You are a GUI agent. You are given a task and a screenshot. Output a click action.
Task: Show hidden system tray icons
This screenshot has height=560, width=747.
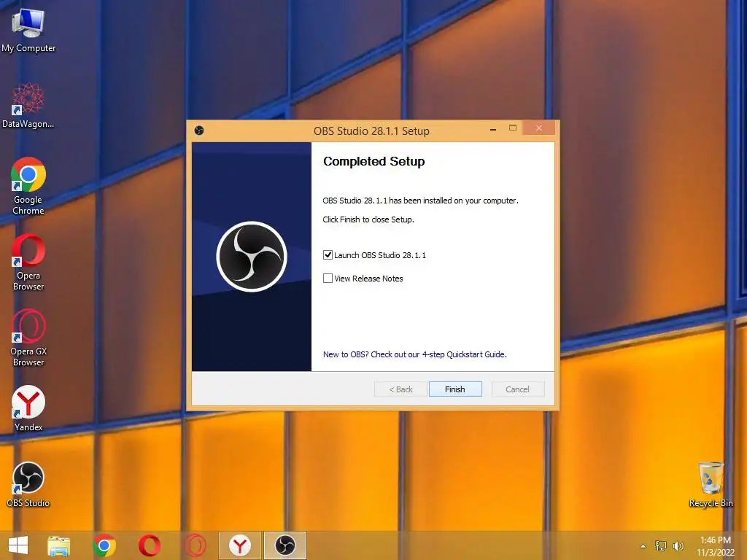pyautogui.click(x=643, y=546)
